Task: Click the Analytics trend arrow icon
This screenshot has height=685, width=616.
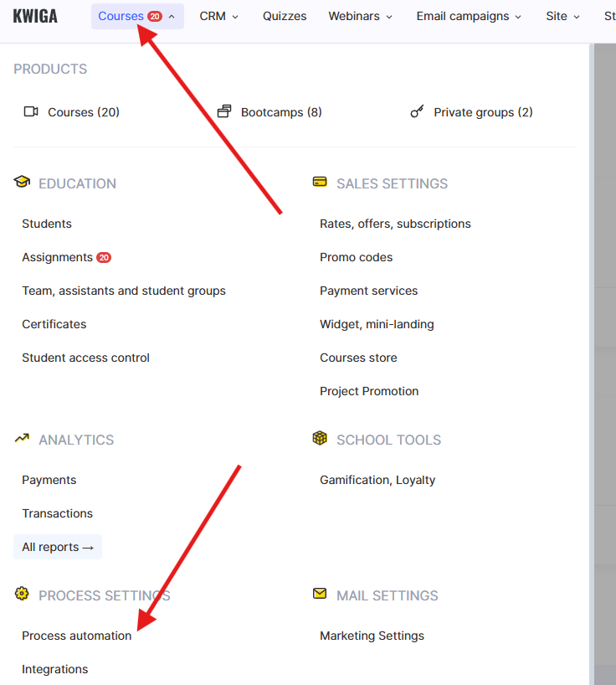Action: click(x=22, y=439)
